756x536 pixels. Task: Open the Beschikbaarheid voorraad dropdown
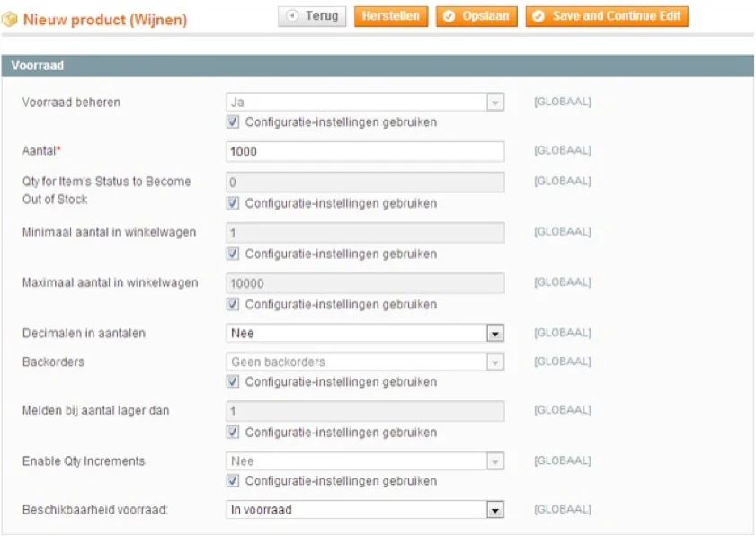coord(365,509)
